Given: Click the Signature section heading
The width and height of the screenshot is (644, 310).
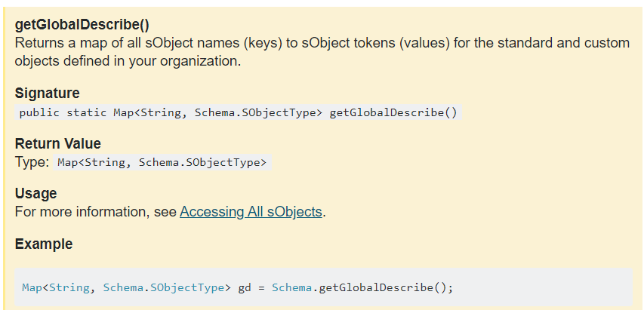Looking at the screenshot, I should [47, 94].
